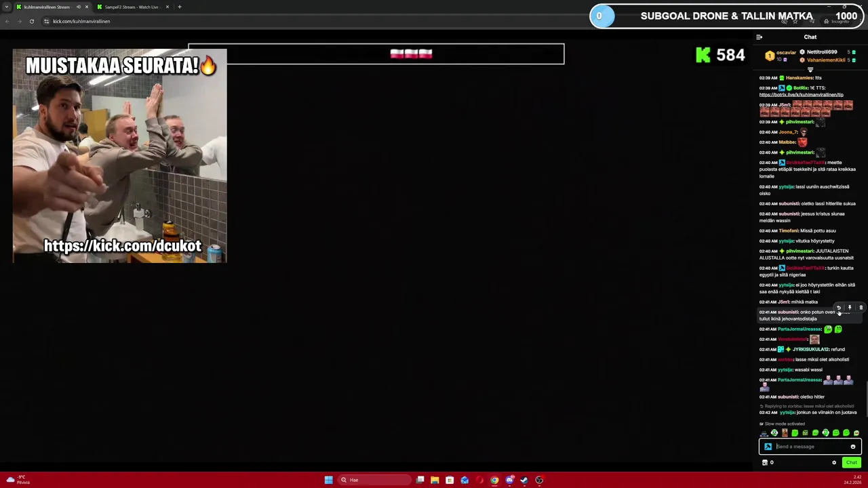The height and width of the screenshot is (488, 868).
Task: Collapse the chat panel with the arrow icon
Action: tap(759, 37)
